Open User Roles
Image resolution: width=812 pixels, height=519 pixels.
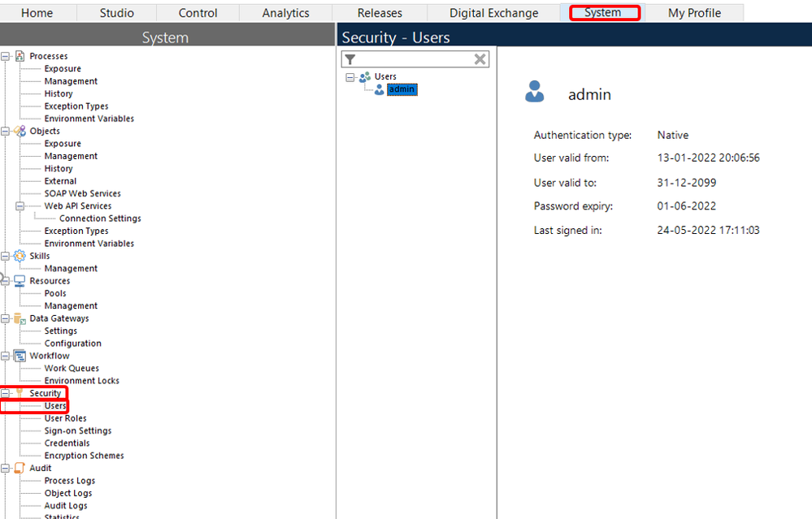(x=65, y=418)
